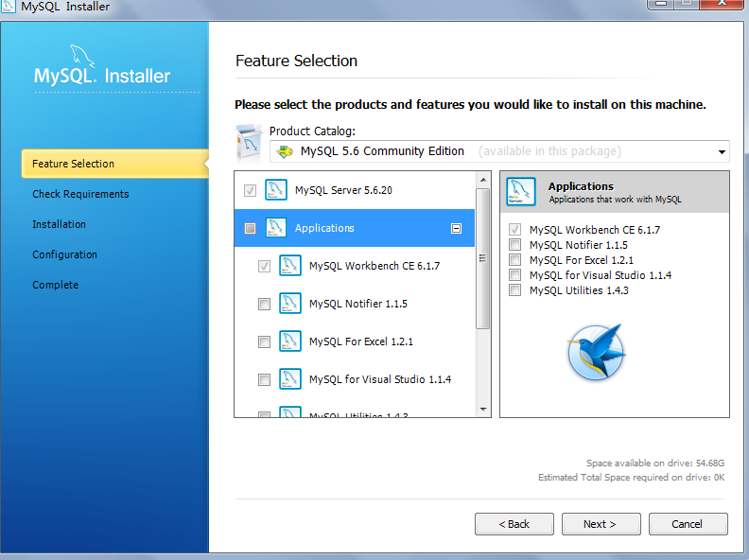Click the MySQL Notifier 1.1.5 tree icon
The image size is (749, 560).
click(290, 304)
